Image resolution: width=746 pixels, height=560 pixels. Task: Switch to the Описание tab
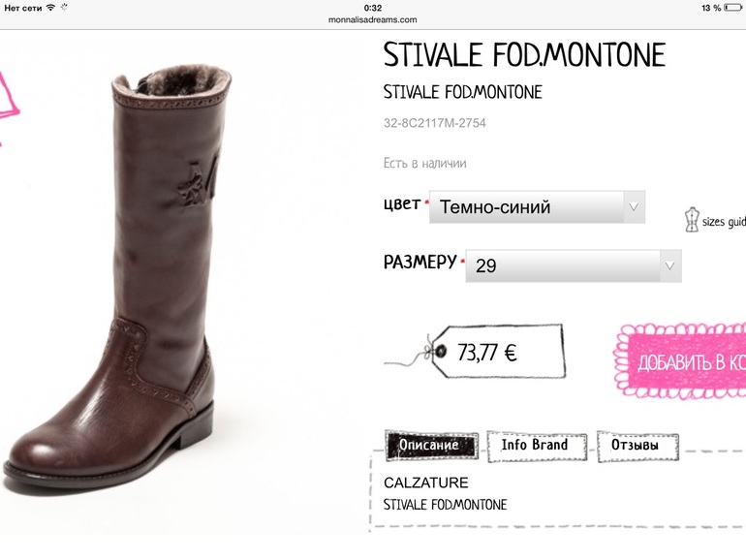(431, 446)
